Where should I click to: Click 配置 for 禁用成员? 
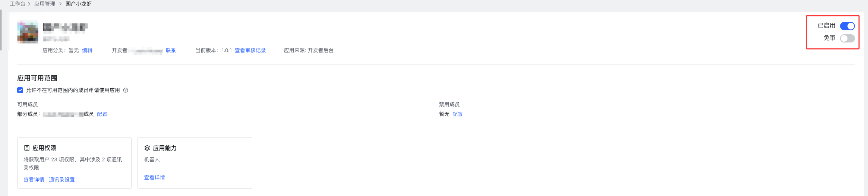coord(457,114)
